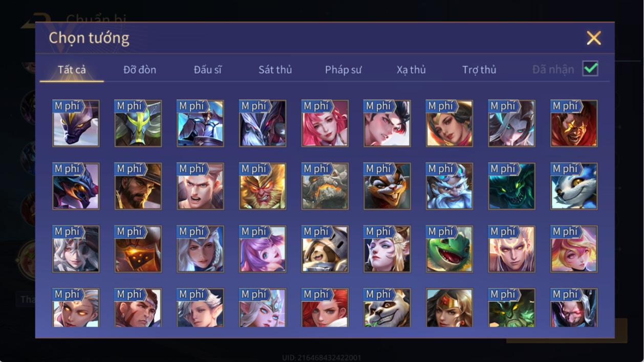Pick the purple-haired girl hero portrait
Screen dimensions: 644x362
coord(263,249)
